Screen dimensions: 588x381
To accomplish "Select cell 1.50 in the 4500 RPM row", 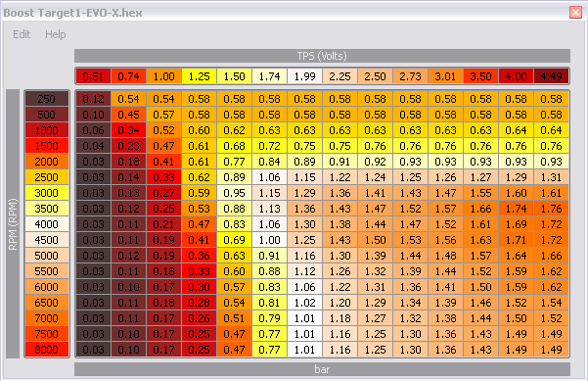I will click(x=376, y=240).
